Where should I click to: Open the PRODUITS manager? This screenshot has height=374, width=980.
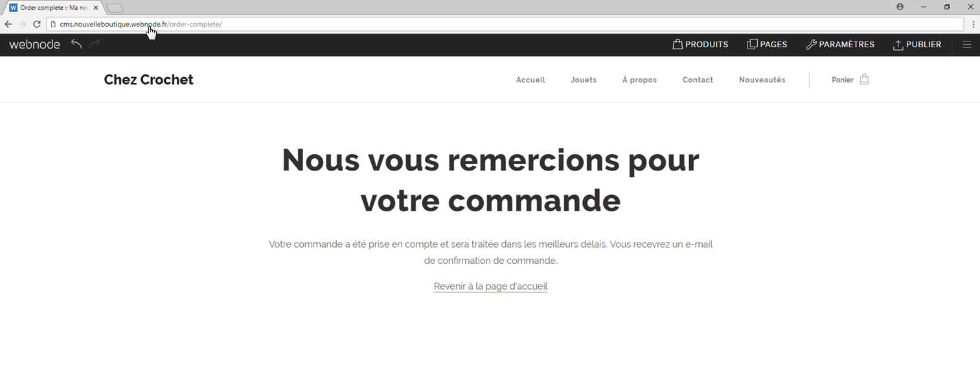pyautogui.click(x=700, y=44)
